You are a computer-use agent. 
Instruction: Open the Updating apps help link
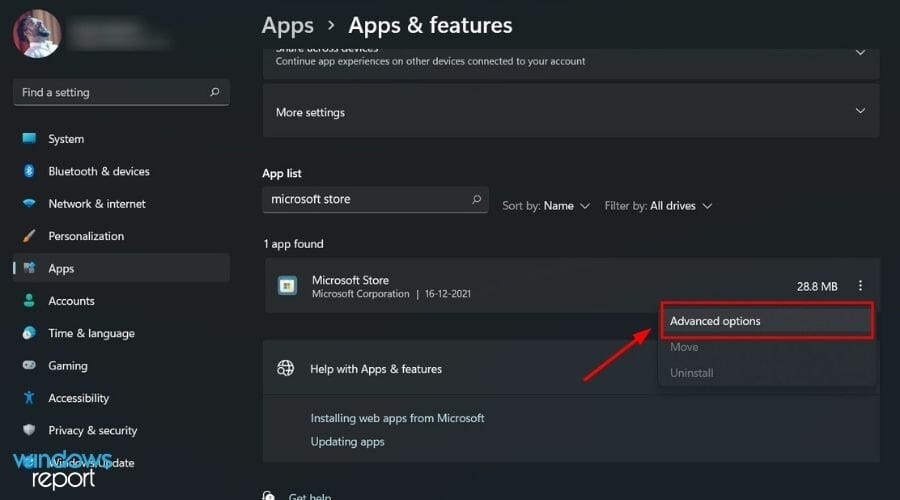347,441
